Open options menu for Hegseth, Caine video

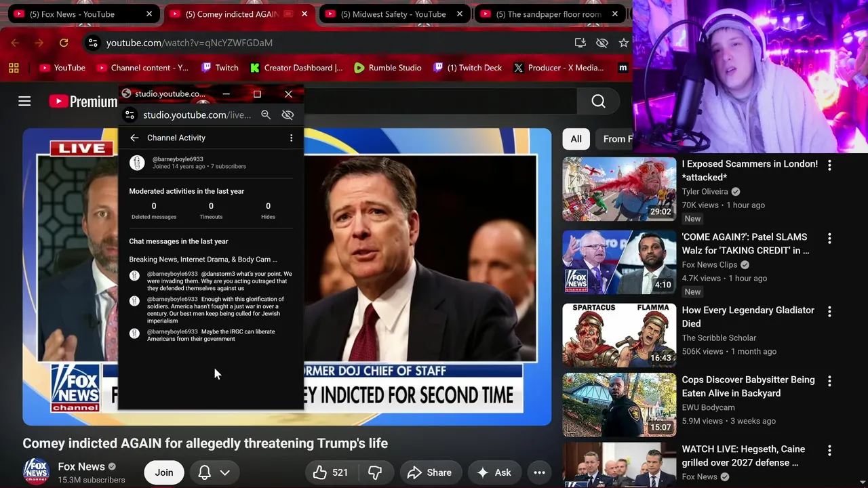(x=829, y=451)
